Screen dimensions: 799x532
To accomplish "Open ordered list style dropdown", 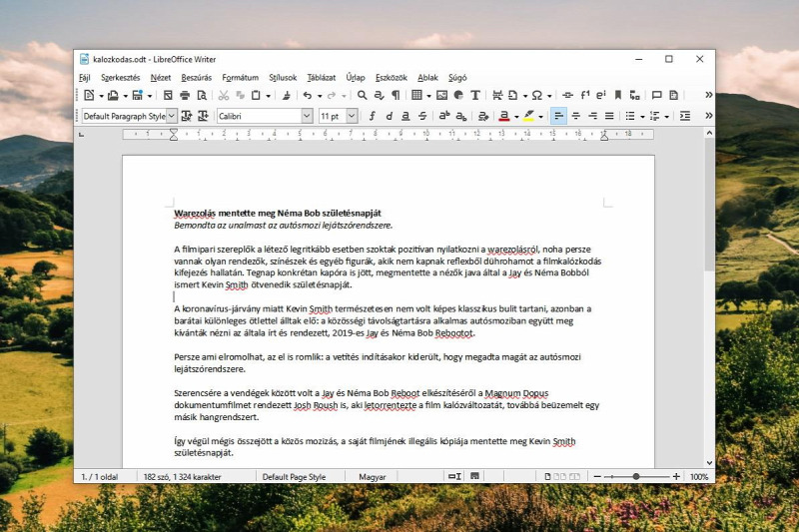I will pyautogui.click(x=667, y=117).
